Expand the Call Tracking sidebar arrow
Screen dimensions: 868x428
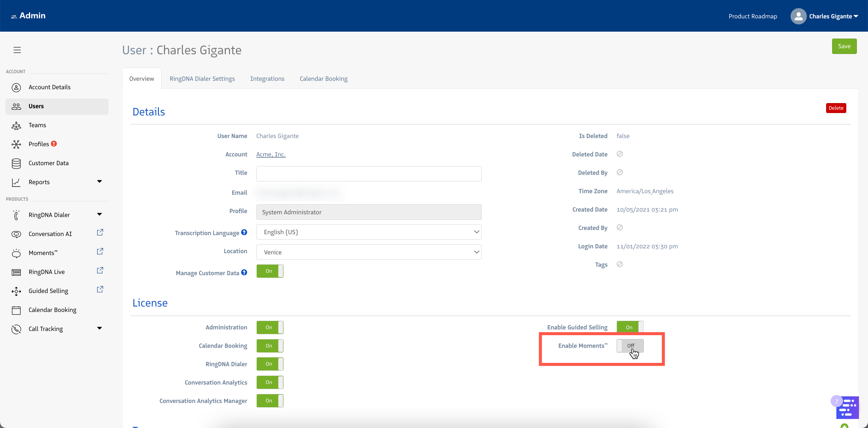pos(99,328)
